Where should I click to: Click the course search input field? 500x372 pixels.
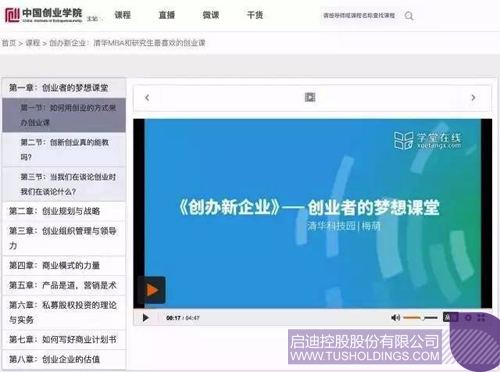360,15
